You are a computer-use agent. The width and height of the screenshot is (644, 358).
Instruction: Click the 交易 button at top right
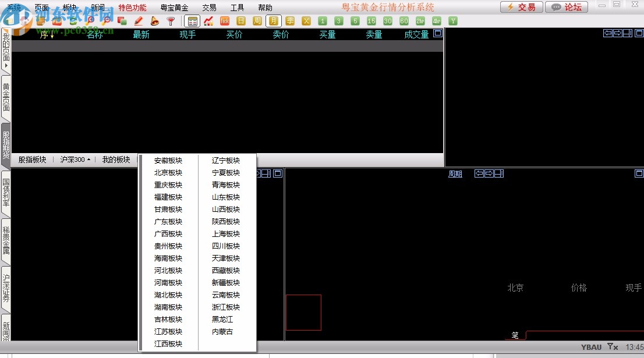(x=521, y=8)
